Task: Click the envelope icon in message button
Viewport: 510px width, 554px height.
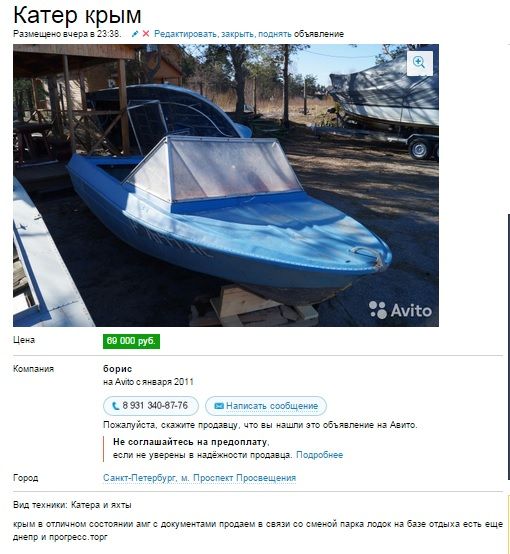Action: pyautogui.click(x=219, y=406)
